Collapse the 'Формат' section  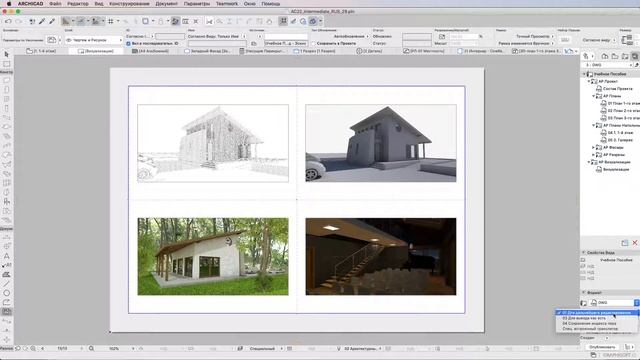(584, 293)
